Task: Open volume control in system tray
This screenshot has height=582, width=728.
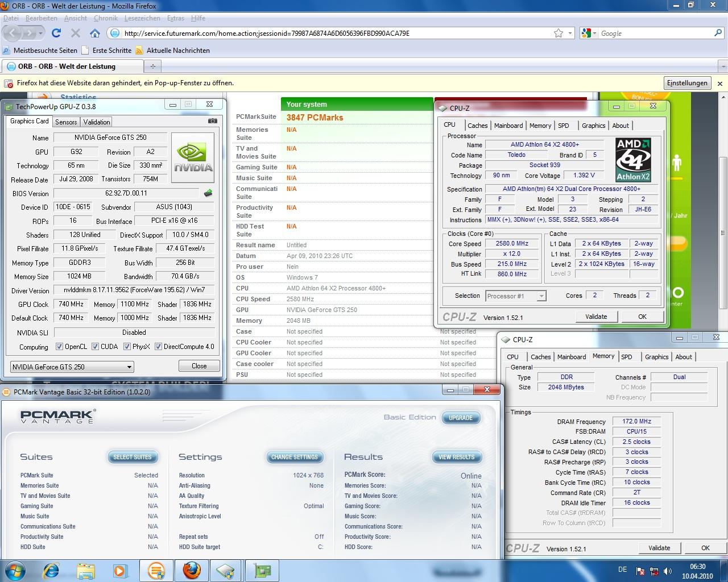Action: 668,571
